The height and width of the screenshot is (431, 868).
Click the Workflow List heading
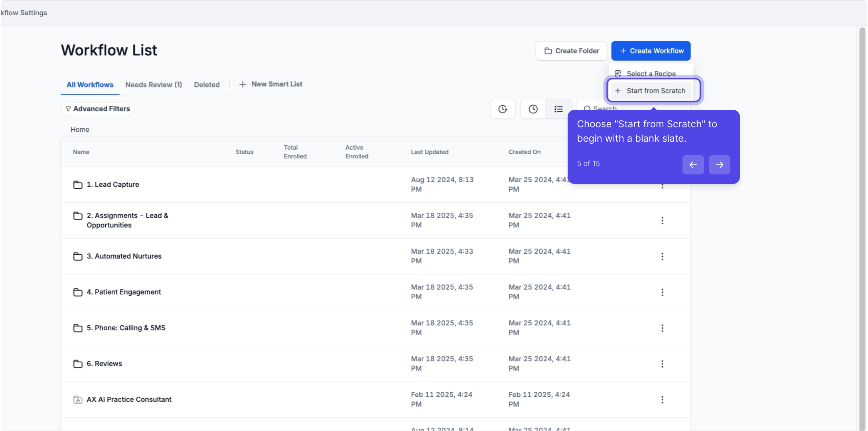click(x=109, y=50)
